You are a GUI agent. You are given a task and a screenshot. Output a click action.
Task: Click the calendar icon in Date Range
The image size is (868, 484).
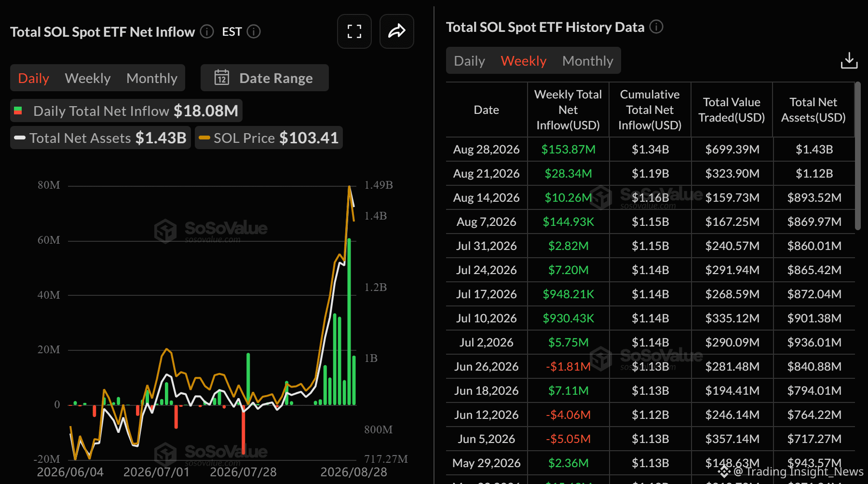coord(222,78)
